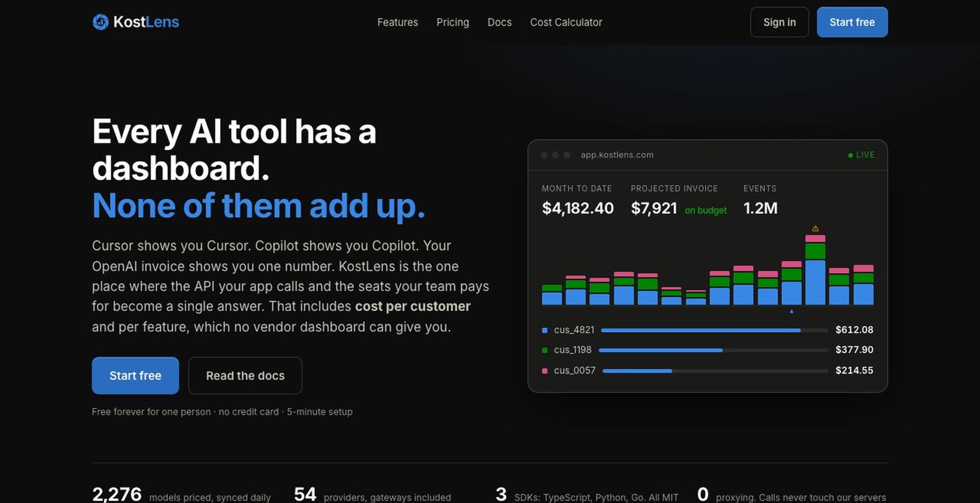980x503 pixels.
Task: Click the cus_1198 progress bar
Action: pos(713,350)
